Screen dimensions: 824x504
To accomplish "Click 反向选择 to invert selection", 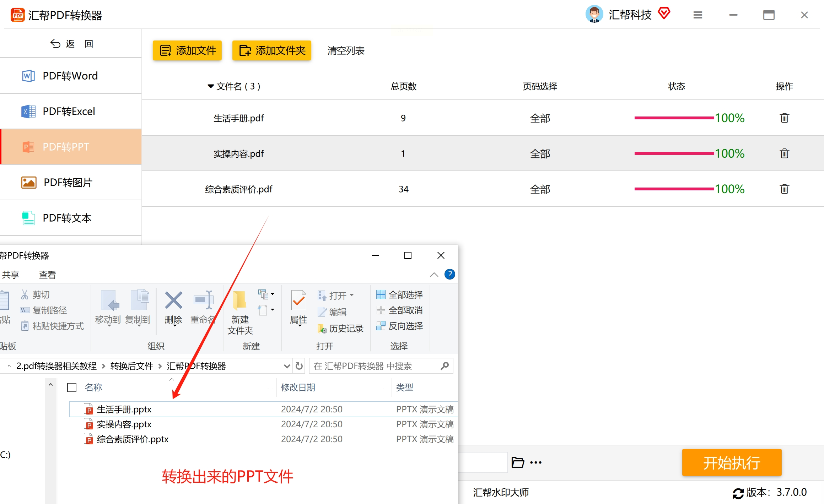I will [x=400, y=326].
